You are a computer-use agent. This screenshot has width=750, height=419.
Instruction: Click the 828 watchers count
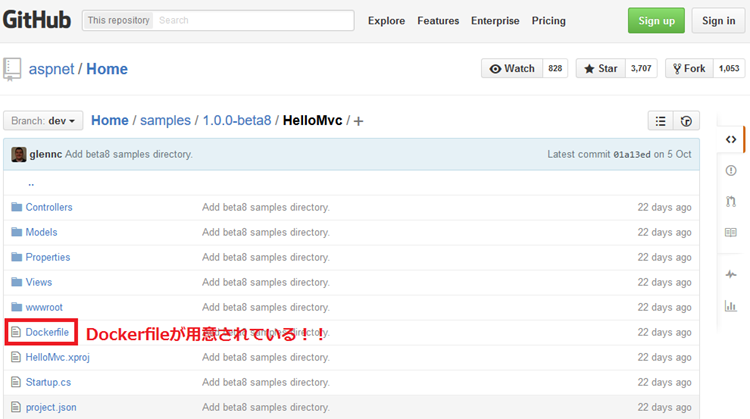click(x=555, y=68)
